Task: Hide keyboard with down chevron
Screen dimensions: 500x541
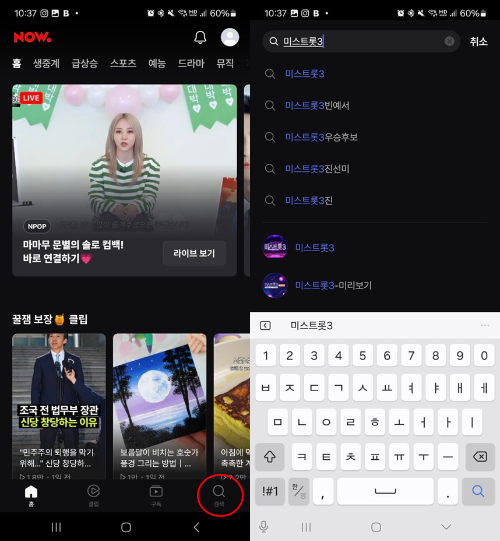Action: click(x=446, y=527)
